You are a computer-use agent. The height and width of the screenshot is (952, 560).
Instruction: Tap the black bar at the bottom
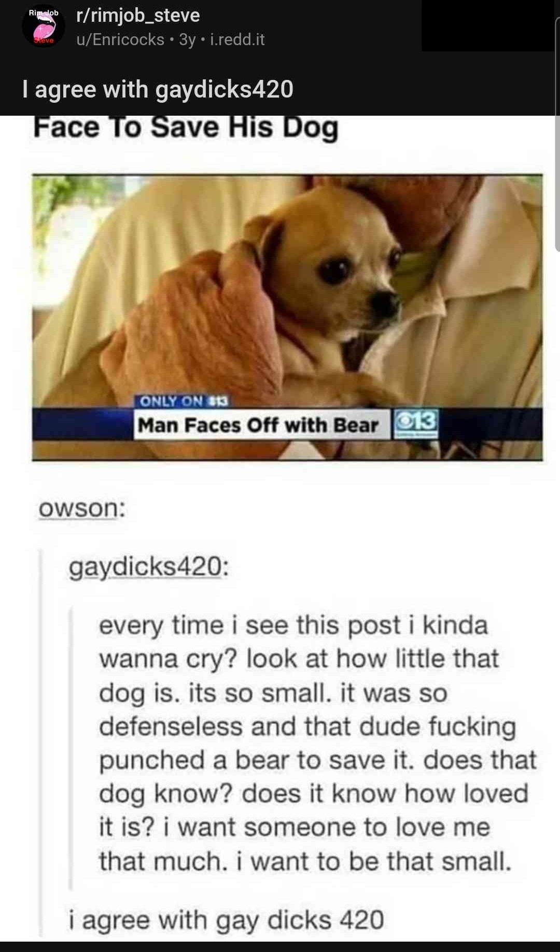click(280, 947)
